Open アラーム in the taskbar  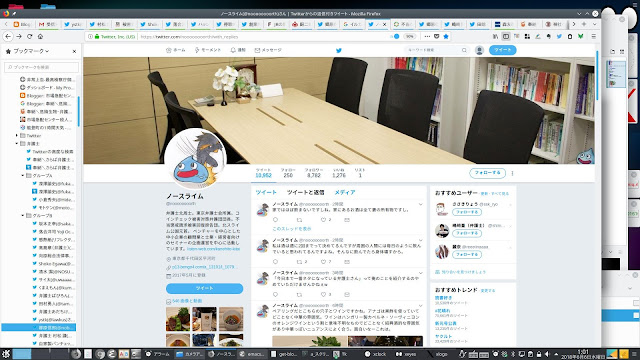(x=158, y=354)
